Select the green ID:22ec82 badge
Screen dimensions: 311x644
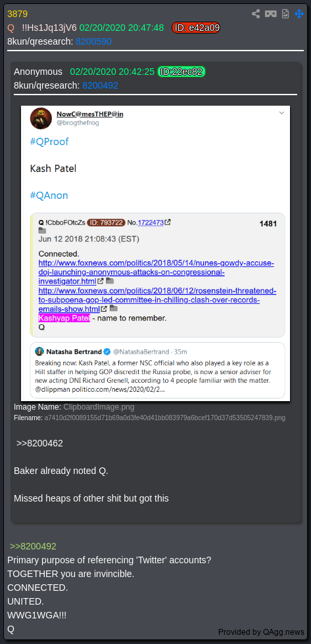click(x=181, y=72)
